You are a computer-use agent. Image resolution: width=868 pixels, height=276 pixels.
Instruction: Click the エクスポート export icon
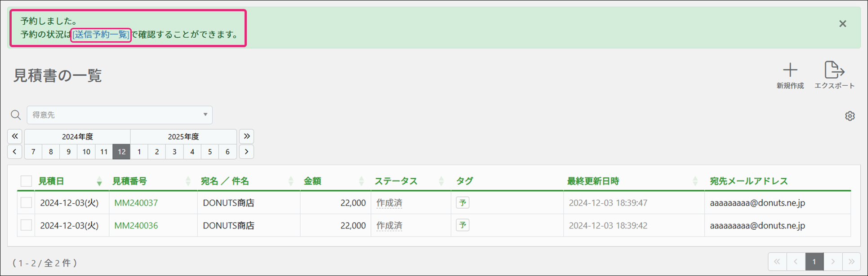tap(834, 70)
